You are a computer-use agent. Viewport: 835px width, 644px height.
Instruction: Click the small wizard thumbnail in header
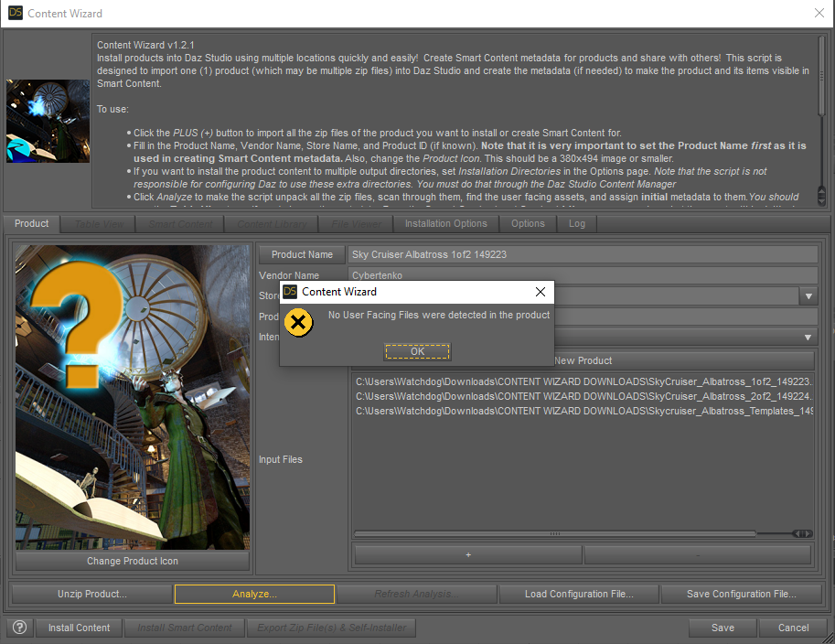[48, 121]
